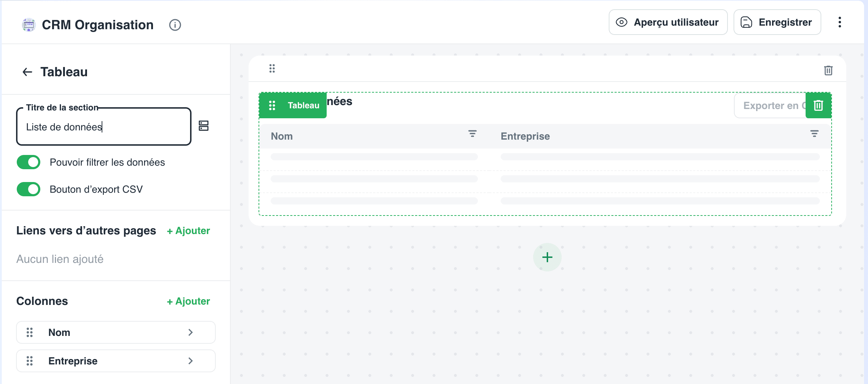Image resolution: width=868 pixels, height=384 pixels.
Task: Toggle Bouton d'export CSV switch
Action: (29, 189)
